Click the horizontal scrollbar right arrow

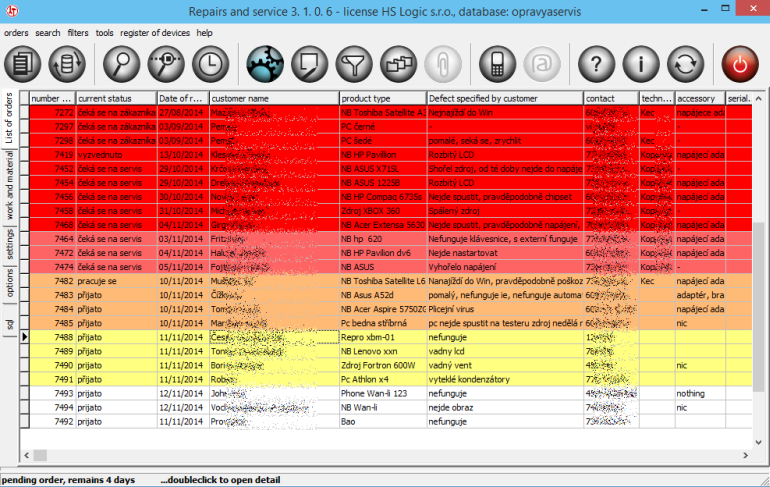(x=745, y=456)
